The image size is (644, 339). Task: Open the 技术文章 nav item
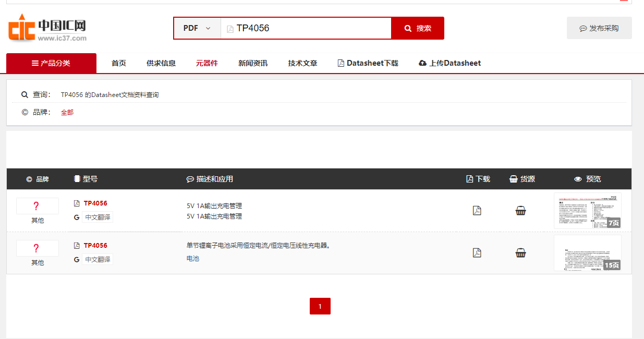tap(302, 63)
